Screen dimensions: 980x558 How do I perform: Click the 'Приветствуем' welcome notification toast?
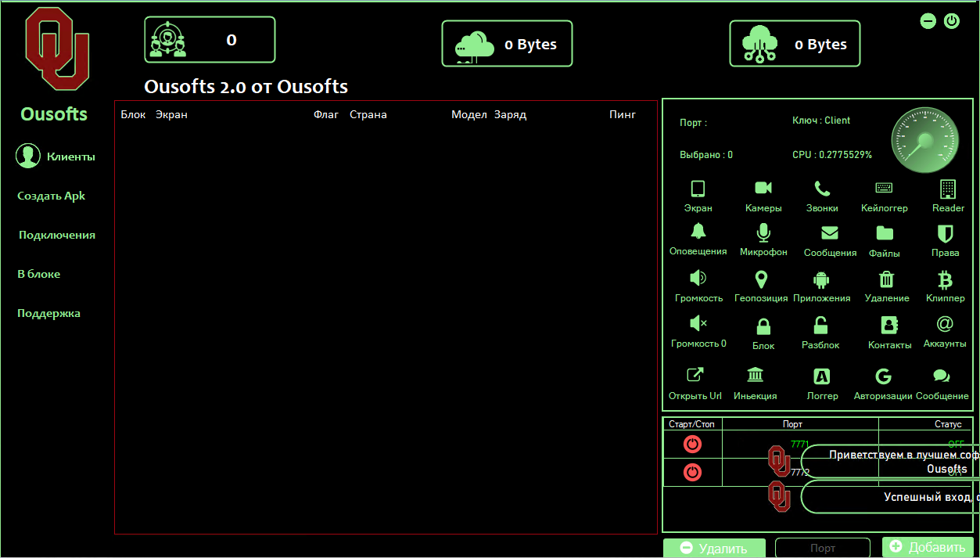click(x=890, y=461)
